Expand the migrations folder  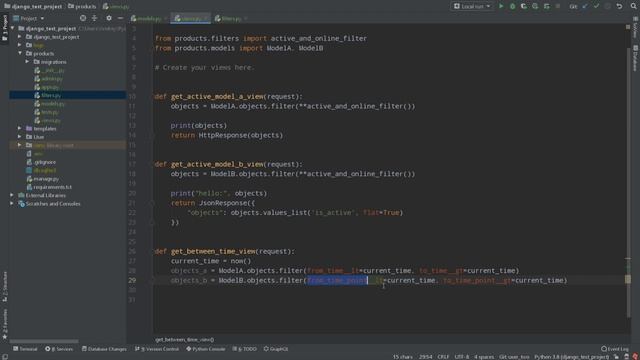[27, 62]
